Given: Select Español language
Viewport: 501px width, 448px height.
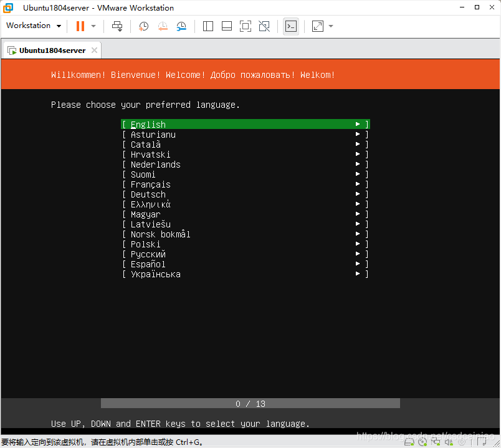Looking at the screenshot, I should [x=246, y=264].
